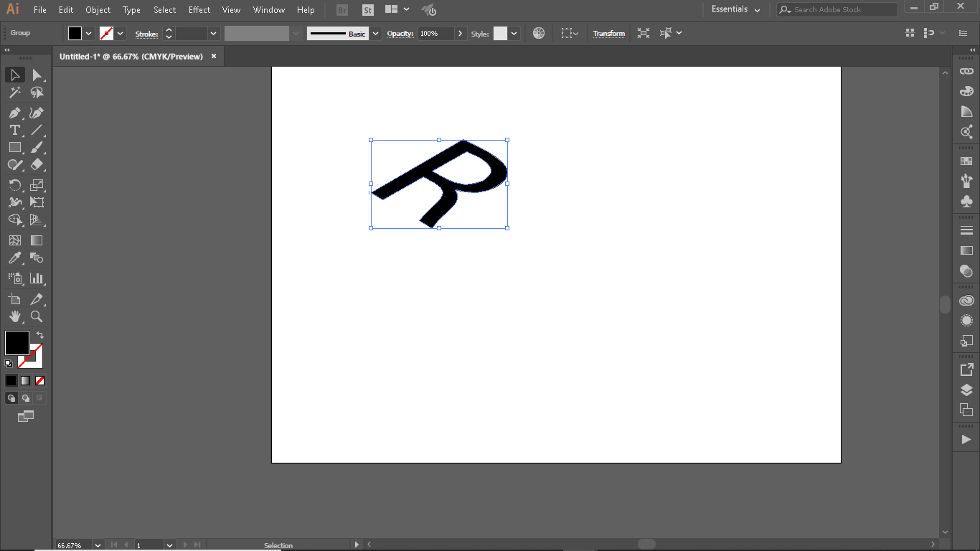Screen dimensions: 980x551
Task: Open the File menu
Action: (40, 10)
